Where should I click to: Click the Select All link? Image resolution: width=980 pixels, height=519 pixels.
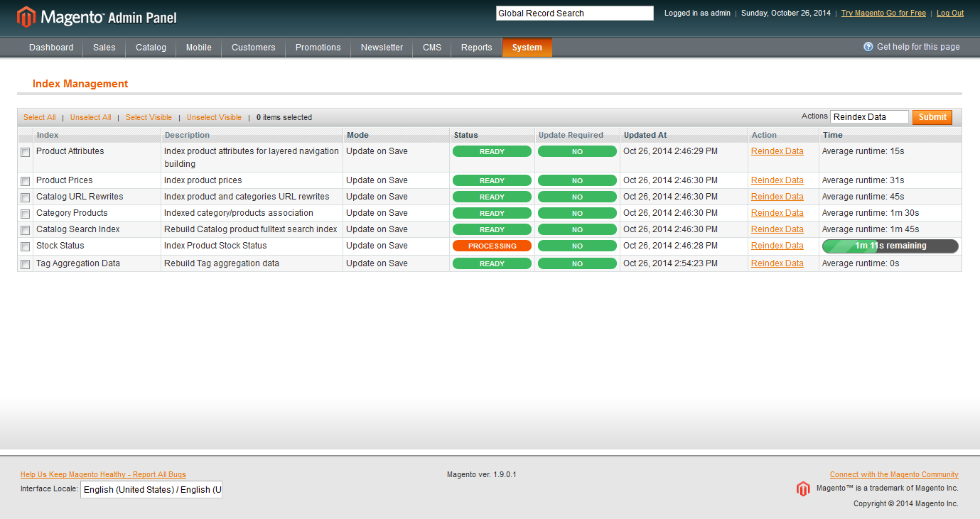(40, 118)
